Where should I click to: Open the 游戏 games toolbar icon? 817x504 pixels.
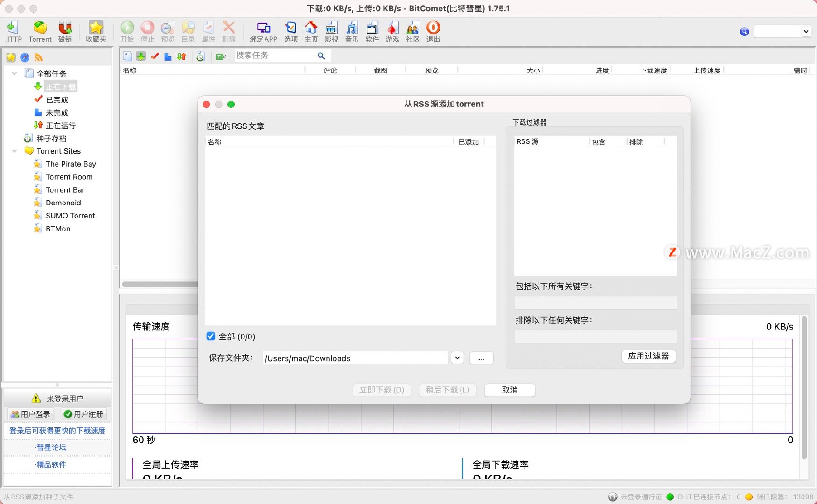point(392,31)
